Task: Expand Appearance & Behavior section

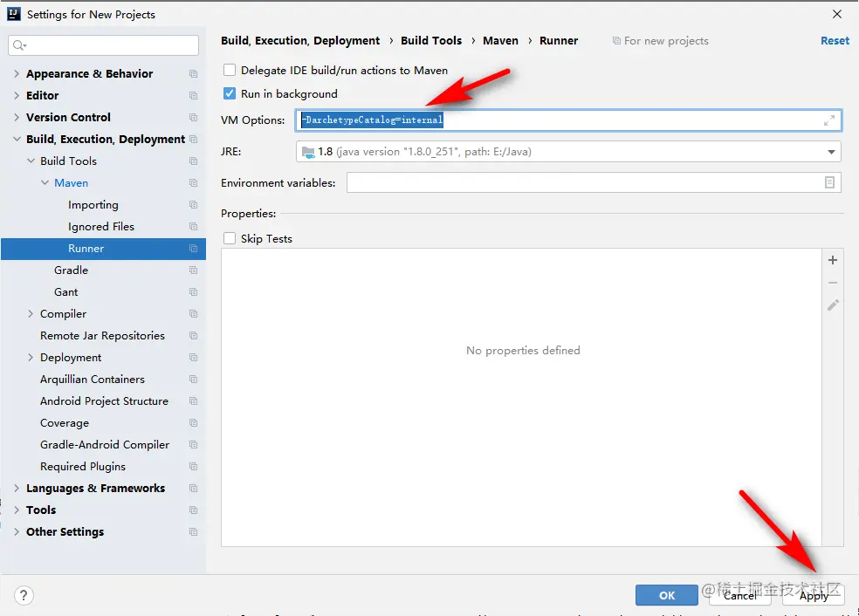Action: [x=17, y=73]
